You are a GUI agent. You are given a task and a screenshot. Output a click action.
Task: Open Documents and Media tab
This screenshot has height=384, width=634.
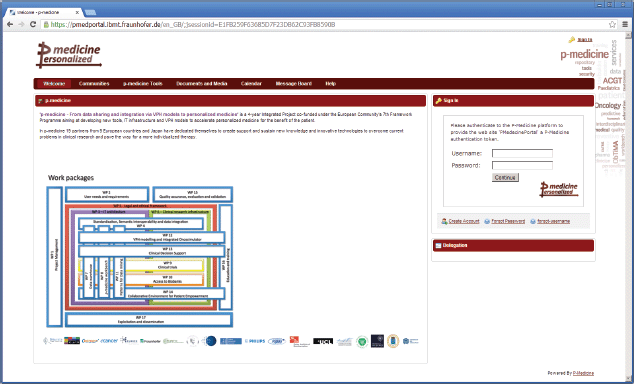(202, 84)
